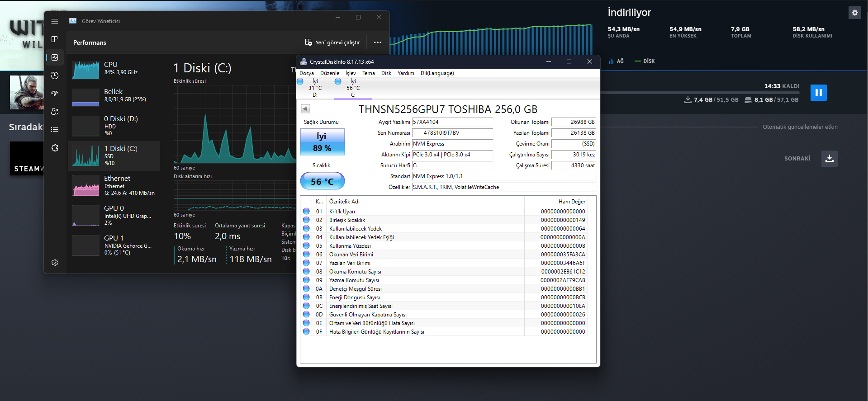Select Kullanma Yüzdesi attribute row
868x401 pixels.
click(x=444, y=246)
